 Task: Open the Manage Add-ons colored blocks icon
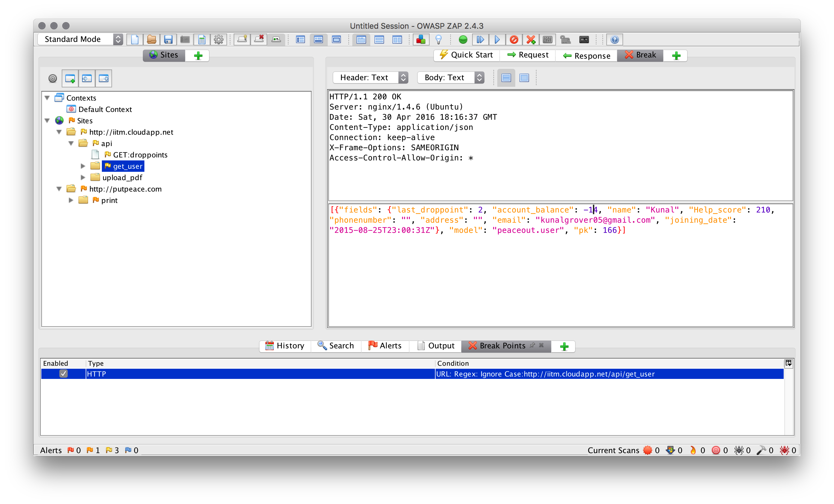[421, 40]
